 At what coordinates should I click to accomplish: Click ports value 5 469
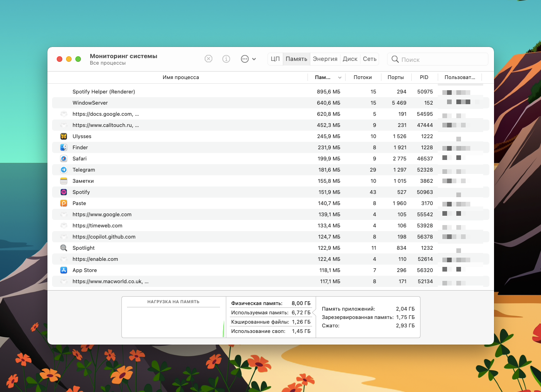(399, 103)
